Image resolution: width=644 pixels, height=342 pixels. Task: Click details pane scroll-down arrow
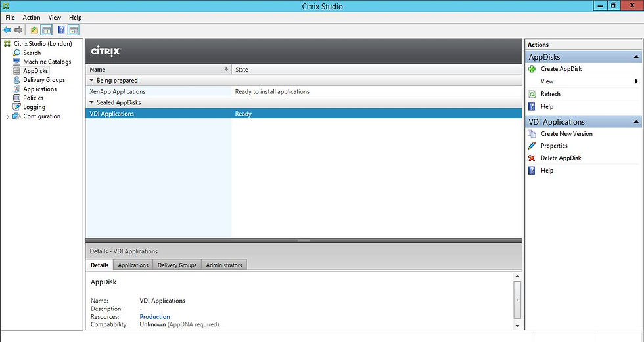518,326
